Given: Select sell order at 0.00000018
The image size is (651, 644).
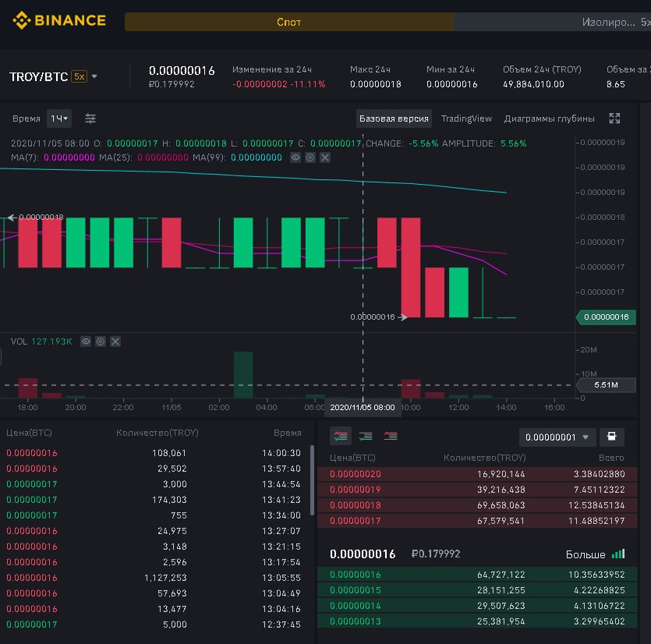Looking at the screenshot, I should [477, 505].
